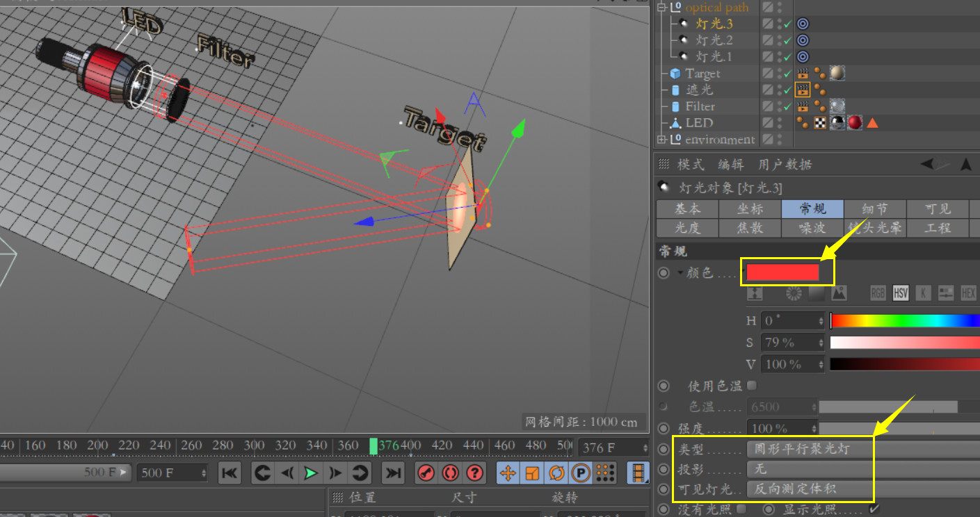Select the red material tag on LED
Viewport: 980px width, 517px height.
855,123
